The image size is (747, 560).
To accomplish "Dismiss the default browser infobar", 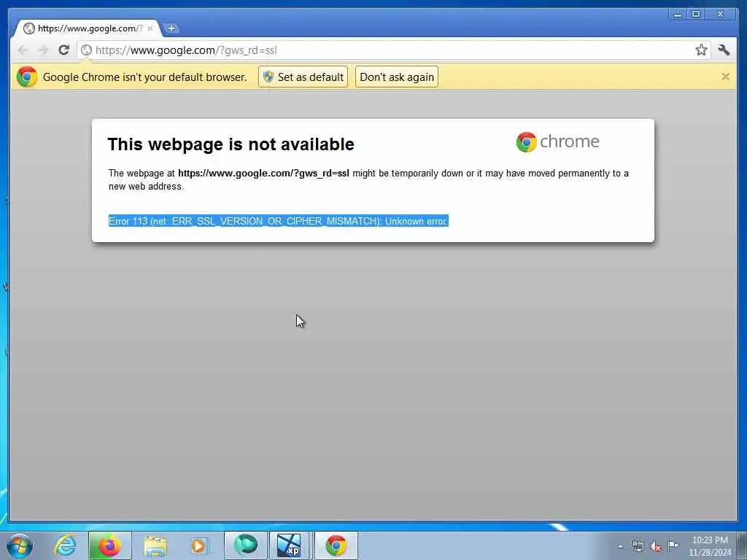I will coord(725,77).
